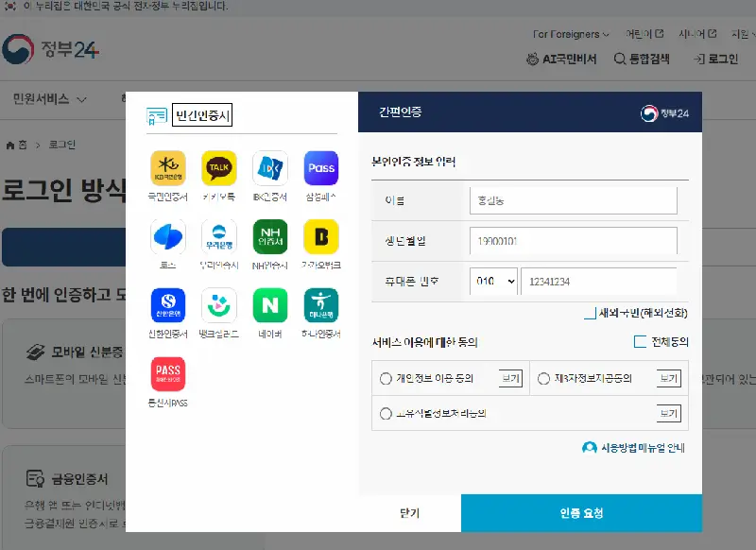This screenshot has height=550, width=756.
Task: Pick the KakaoBank yellow B icon
Action: tap(321, 236)
